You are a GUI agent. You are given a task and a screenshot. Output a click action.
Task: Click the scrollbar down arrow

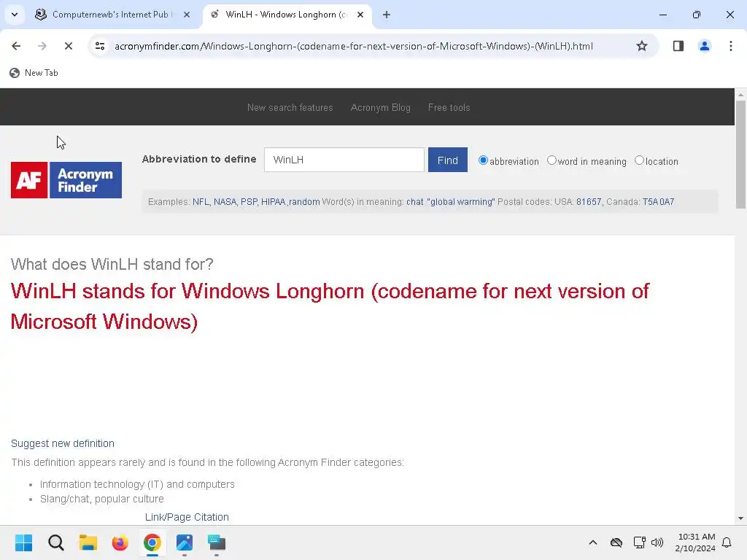point(740,518)
